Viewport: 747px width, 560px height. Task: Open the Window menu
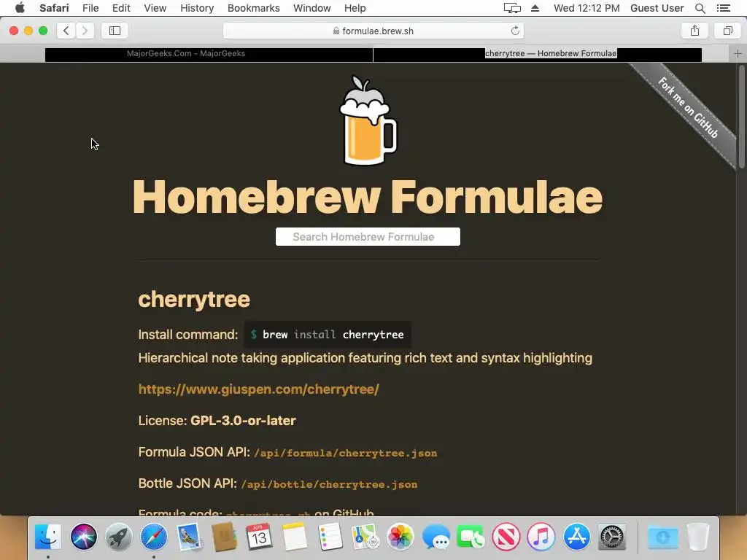click(x=311, y=8)
